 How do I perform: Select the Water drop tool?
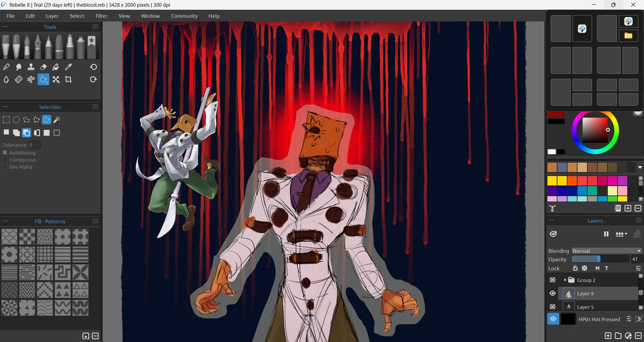click(x=6, y=79)
